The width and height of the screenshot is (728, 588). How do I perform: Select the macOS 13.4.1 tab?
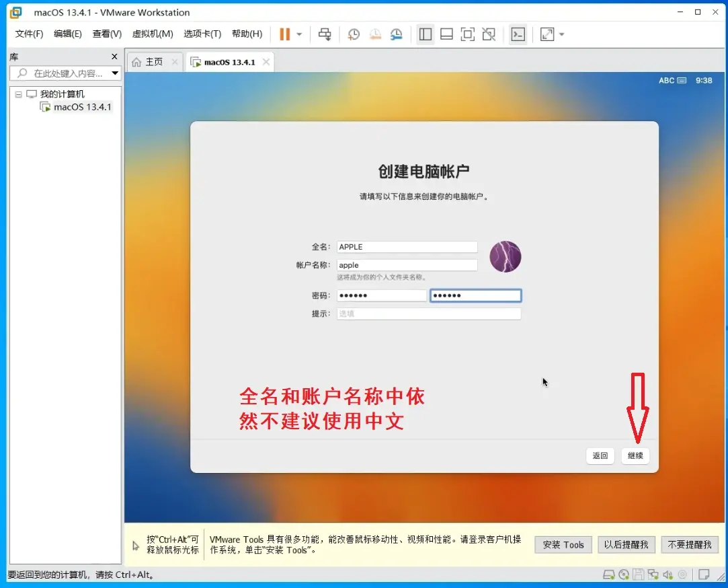click(x=229, y=62)
